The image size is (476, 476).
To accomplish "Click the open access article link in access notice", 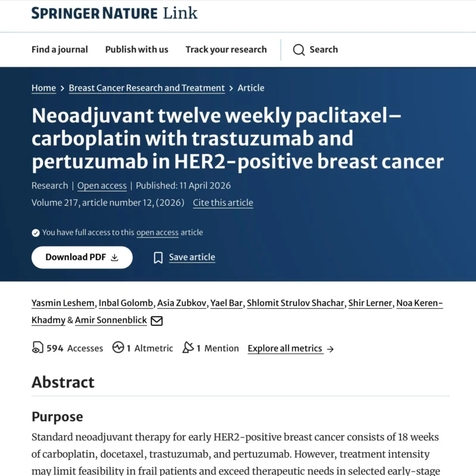I will pos(157,233).
